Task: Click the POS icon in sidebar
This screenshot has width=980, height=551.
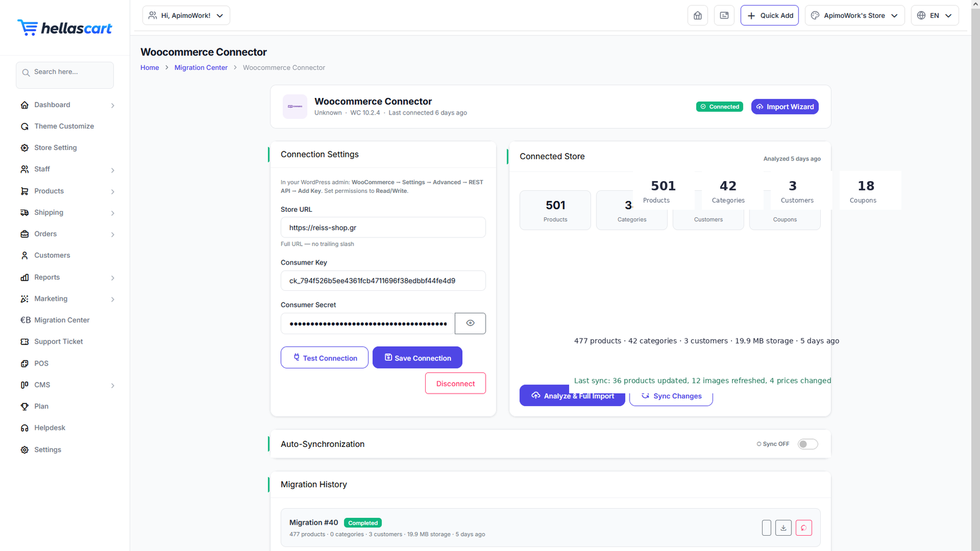Action: coord(24,364)
